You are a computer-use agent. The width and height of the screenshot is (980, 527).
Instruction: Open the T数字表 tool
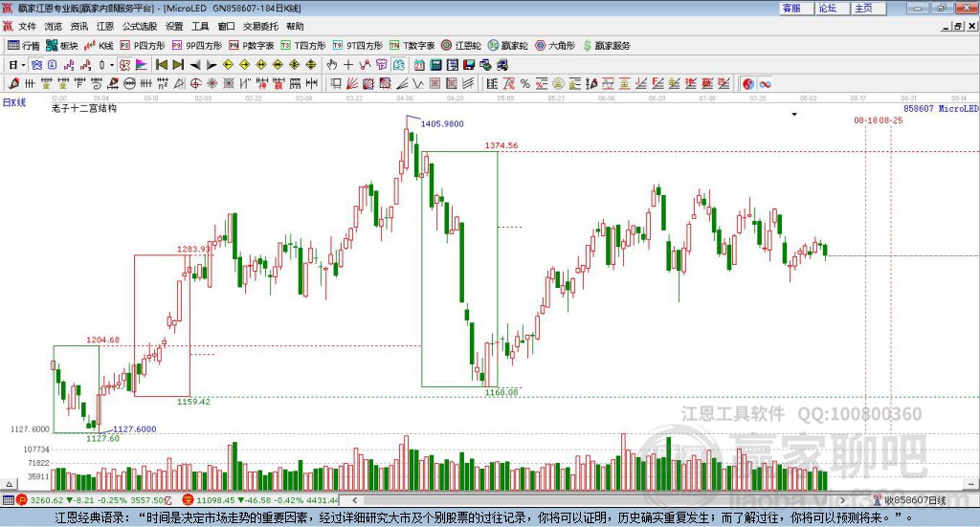tap(412, 46)
